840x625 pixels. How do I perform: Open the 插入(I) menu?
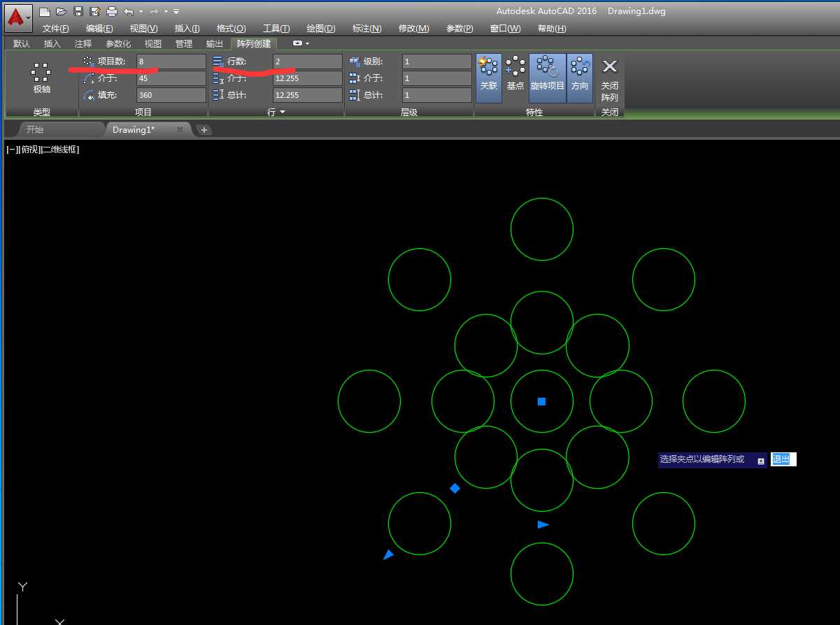[x=187, y=29]
